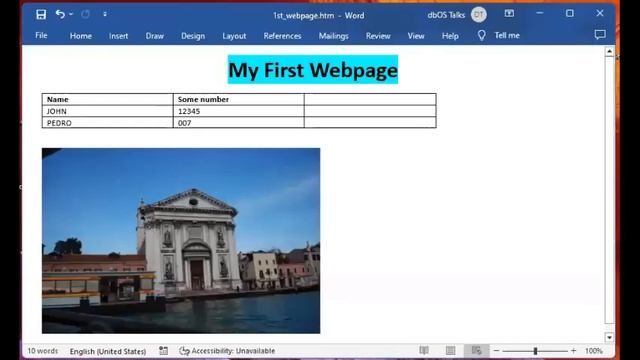This screenshot has width=640, height=360.
Task: Click the Tell me lightbulb icon
Action: coord(482,36)
